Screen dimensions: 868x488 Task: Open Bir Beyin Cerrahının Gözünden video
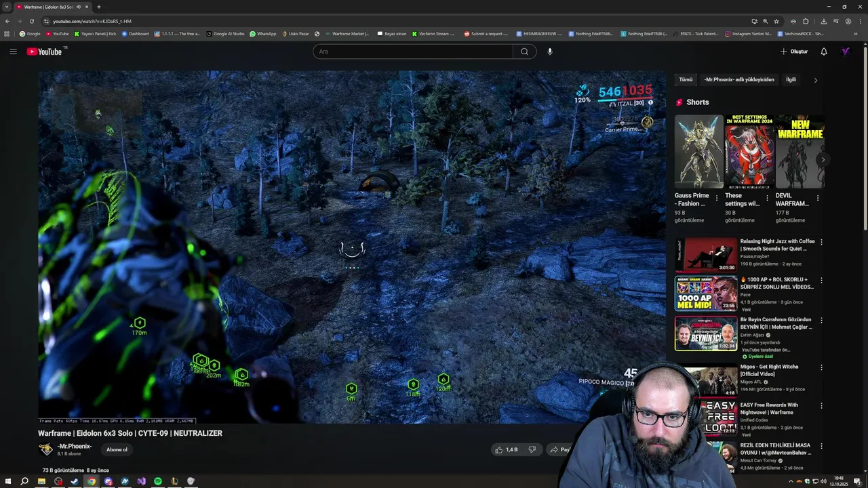[776, 323]
